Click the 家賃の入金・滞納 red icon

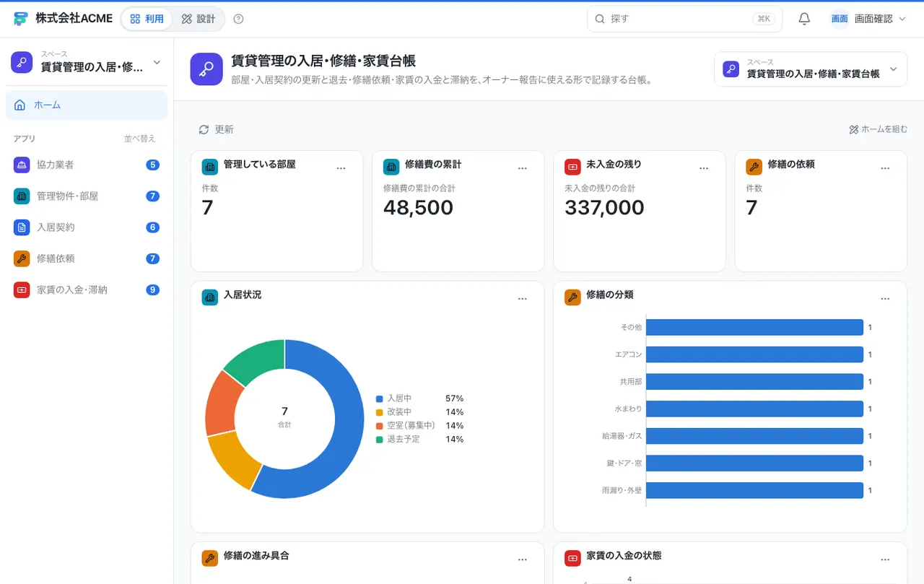pyautogui.click(x=22, y=289)
